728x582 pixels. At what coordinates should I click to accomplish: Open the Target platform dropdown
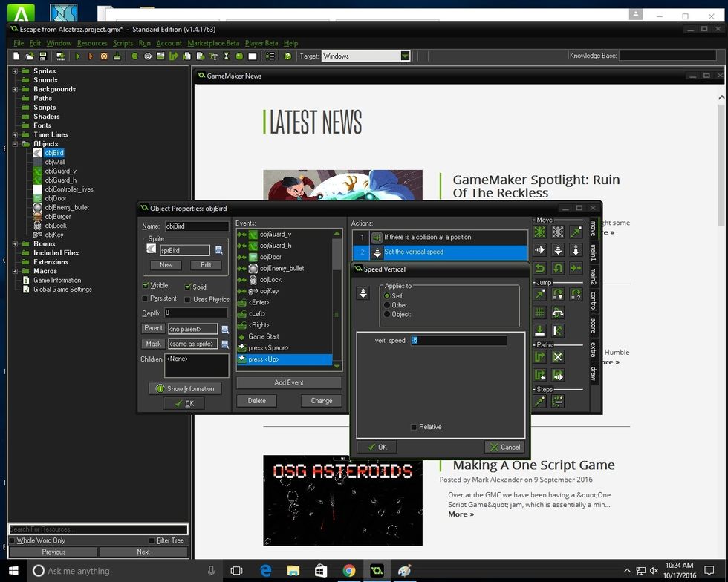tap(406, 56)
